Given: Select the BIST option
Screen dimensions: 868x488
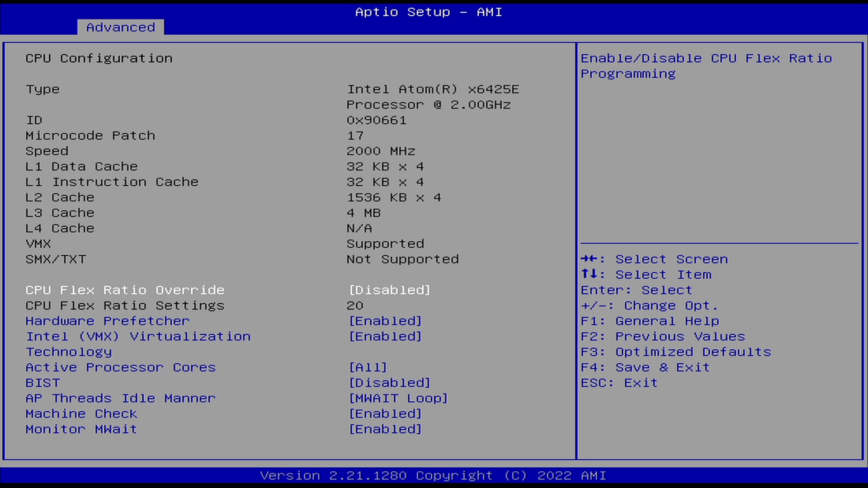Looking at the screenshot, I should 42,383.
